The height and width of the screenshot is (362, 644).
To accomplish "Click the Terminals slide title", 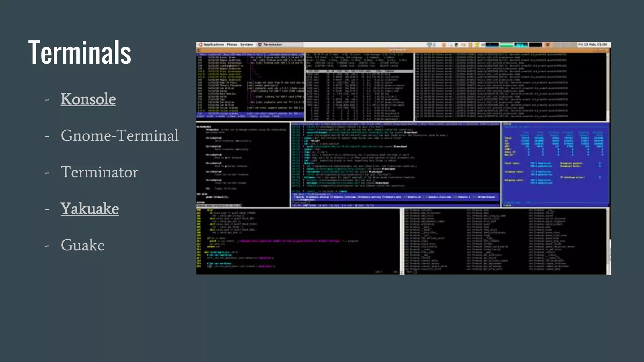I will click(x=80, y=52).
